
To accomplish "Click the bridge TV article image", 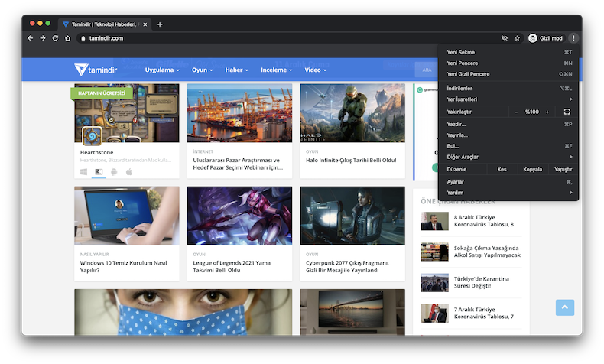I will 352,312.
